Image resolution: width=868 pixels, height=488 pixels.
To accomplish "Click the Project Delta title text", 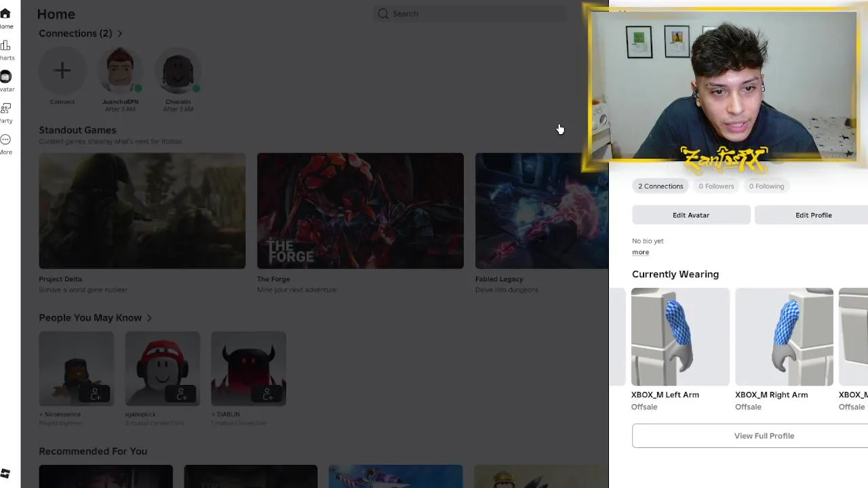I will click(x=60, y=279).
